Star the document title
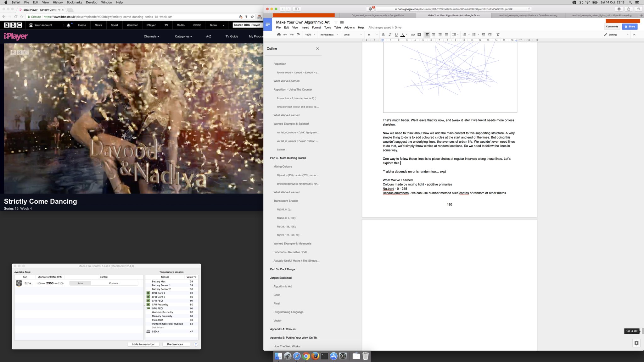This screenshot has height=362, width=644. 336,22
